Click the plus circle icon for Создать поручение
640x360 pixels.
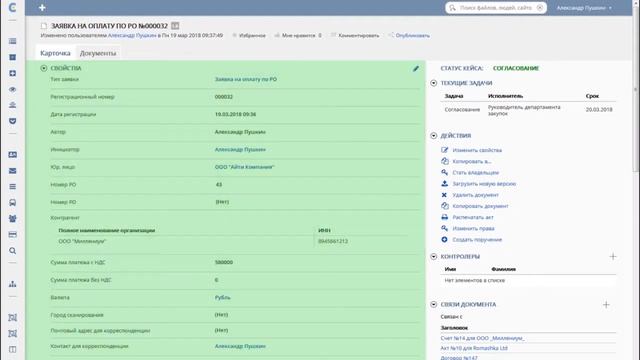coord(444,240)
